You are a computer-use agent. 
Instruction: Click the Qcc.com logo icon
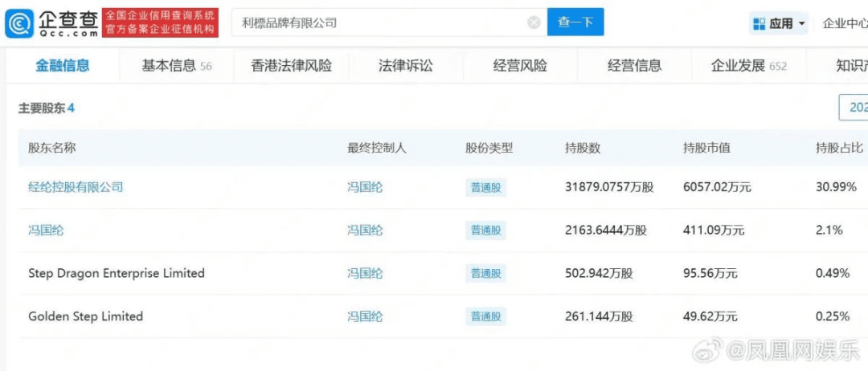point(19,23)
